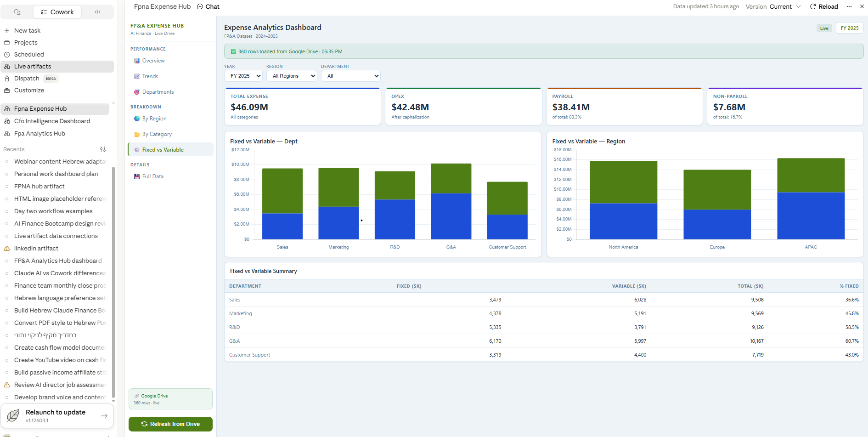
Task: Click the Payroll $38.41M card
Action: click(x=625, y=107)
